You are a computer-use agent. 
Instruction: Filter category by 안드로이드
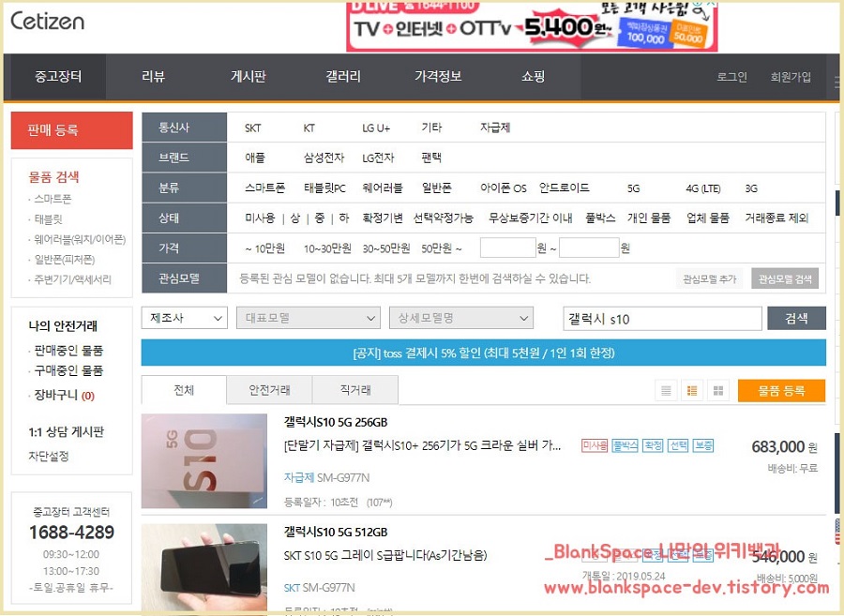click(565, 188)
